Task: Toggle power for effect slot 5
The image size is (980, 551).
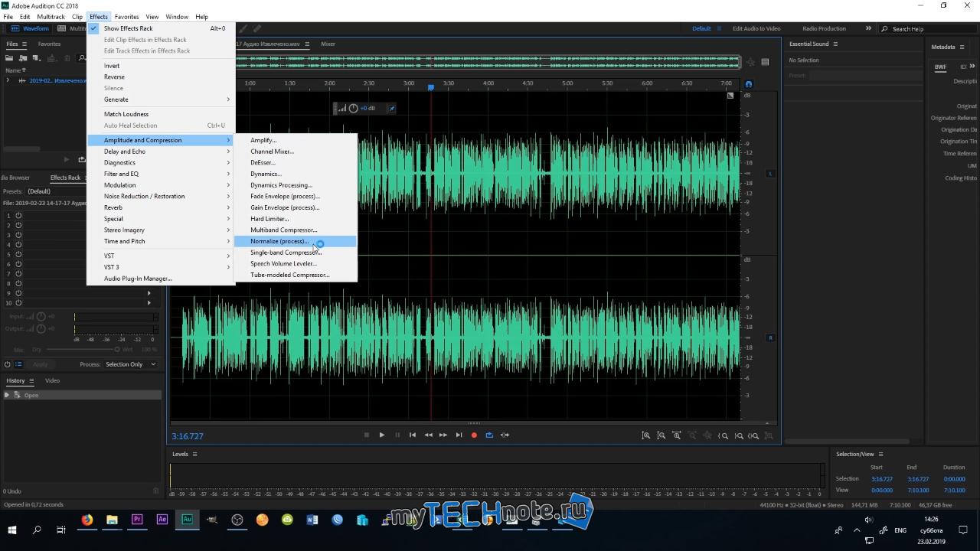Action: (x=18, y=254)
